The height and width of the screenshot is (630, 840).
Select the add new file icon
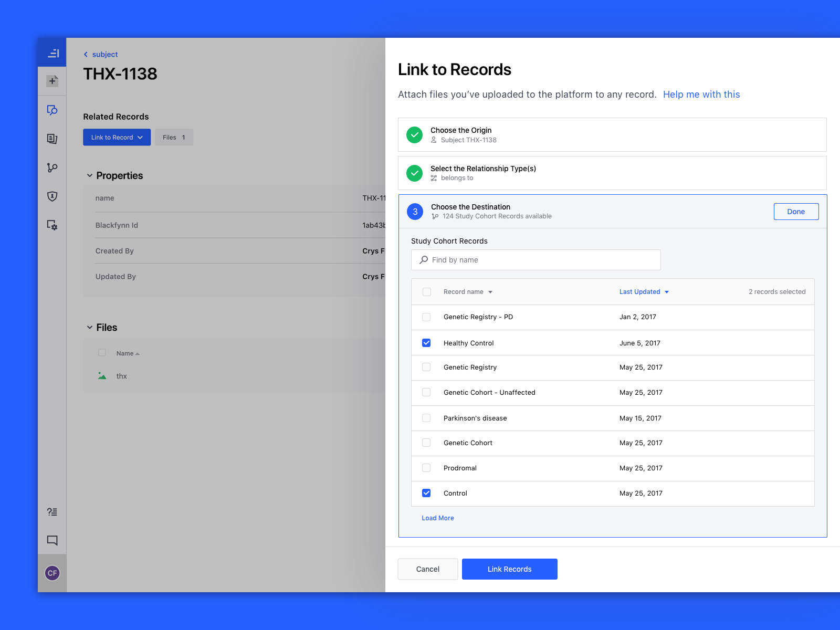pyautogui.click(x=51, y=81)
